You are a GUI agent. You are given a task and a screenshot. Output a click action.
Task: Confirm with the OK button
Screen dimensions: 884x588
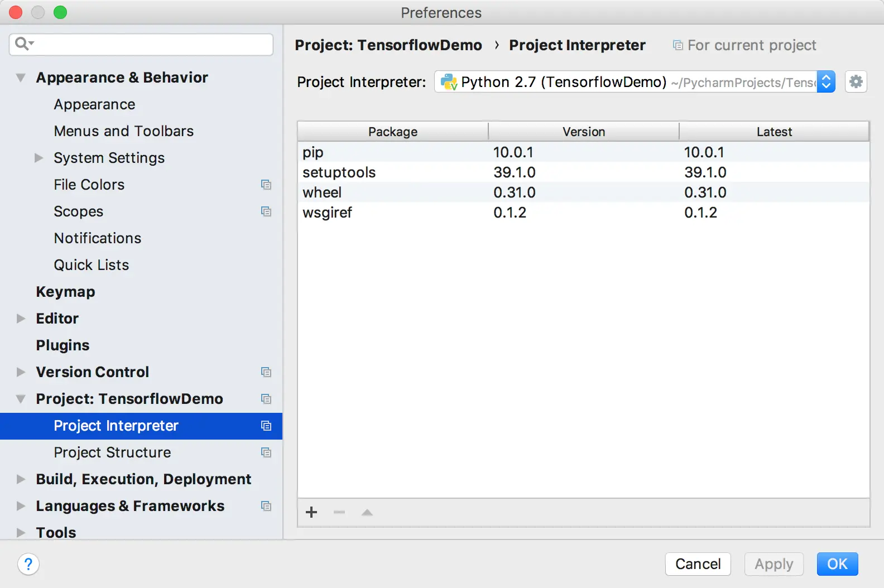pos(837,564)
